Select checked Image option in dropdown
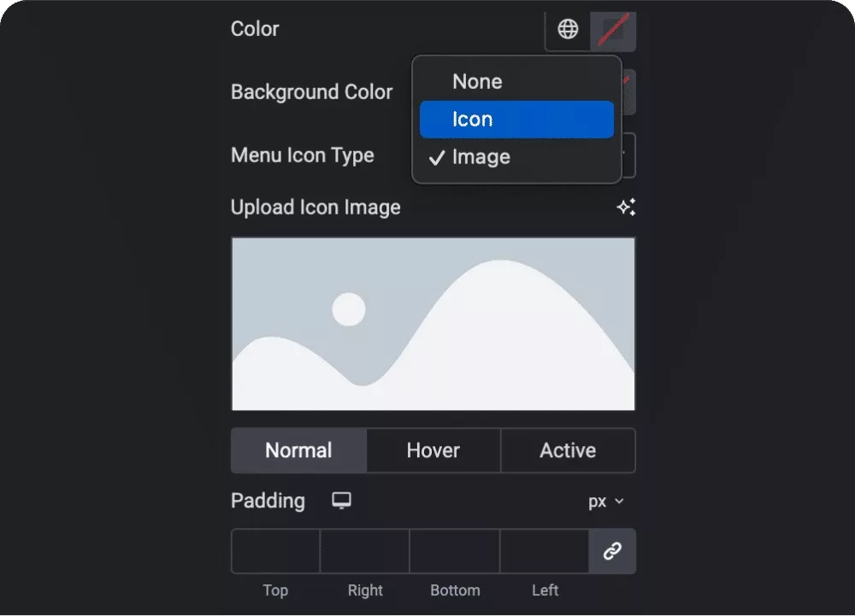Viewport: 855px width, 616px height. 516,157
